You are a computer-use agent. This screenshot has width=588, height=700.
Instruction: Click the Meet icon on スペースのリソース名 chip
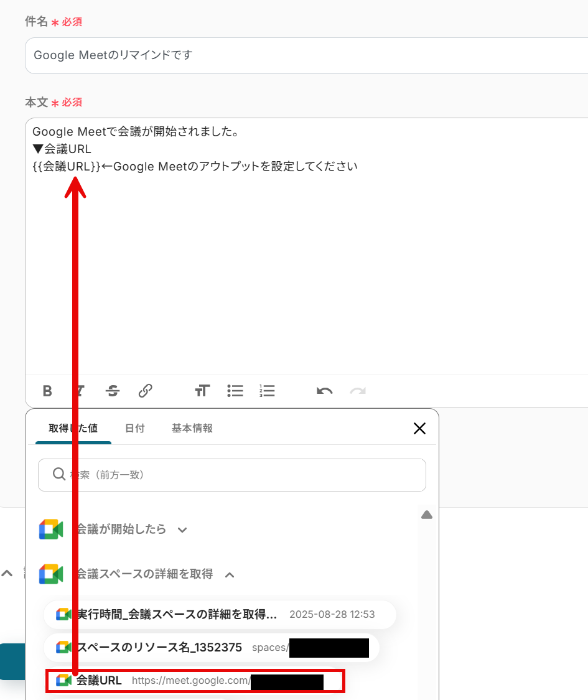[x=64, y=647]
